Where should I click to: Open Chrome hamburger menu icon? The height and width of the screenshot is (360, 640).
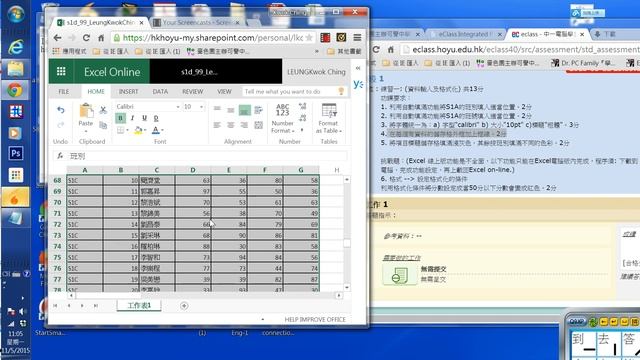[357, 38]
